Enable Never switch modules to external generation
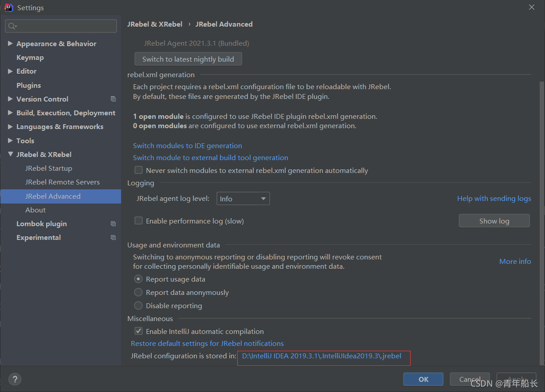Screen dimensions: 545x392 [x=139, y=170]
